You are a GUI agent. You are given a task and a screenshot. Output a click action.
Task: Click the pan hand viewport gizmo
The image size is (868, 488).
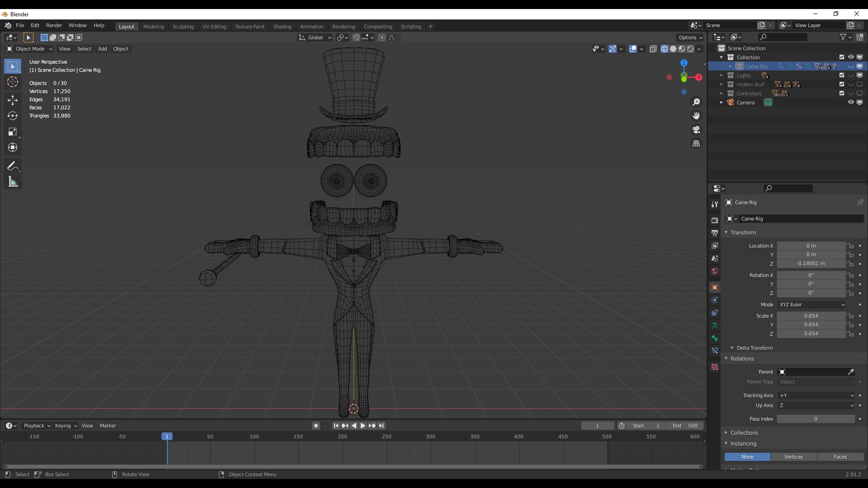coord(696,116)
